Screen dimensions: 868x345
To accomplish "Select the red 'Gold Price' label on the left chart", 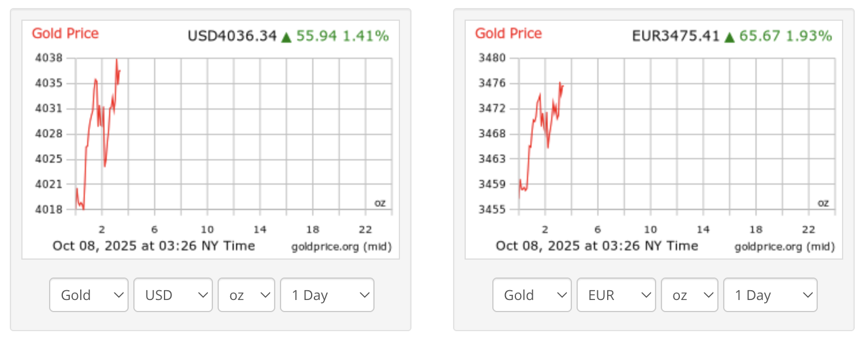I will pyautogui.click(x=65, y=33).
